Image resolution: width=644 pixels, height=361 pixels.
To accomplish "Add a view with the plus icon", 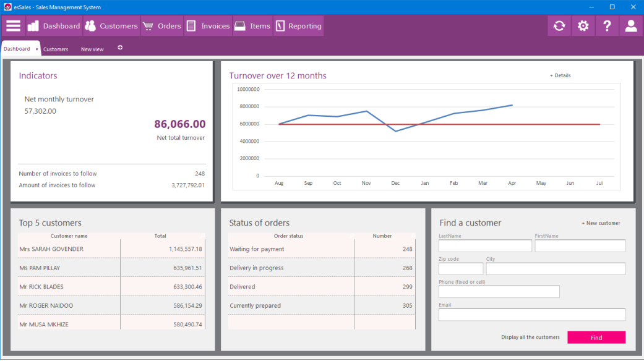I will pos(121,48).
